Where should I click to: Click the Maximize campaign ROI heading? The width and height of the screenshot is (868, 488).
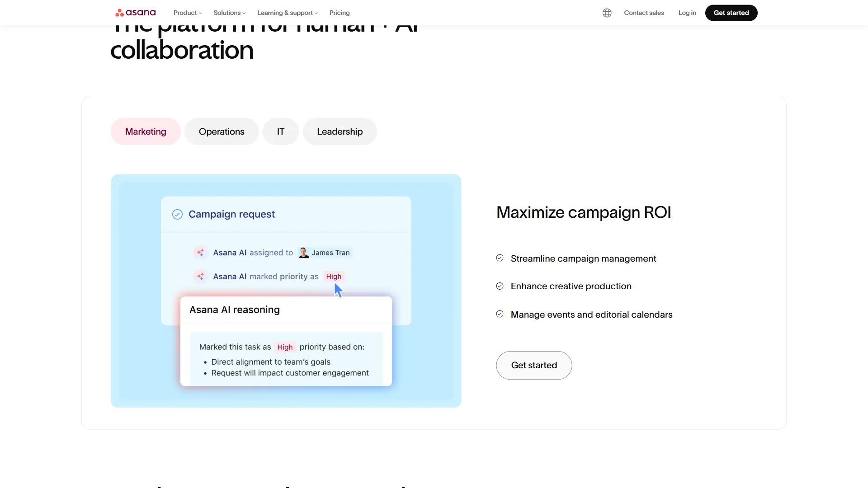tap(584, 212)
